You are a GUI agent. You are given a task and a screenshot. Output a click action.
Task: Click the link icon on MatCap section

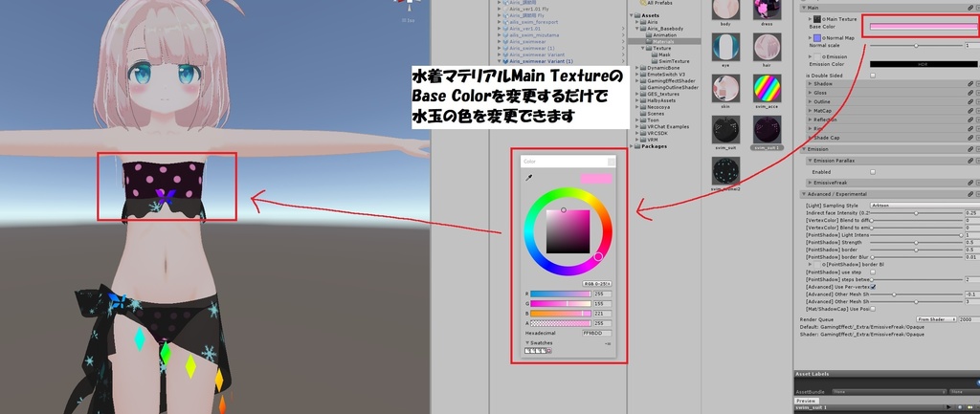pos(970,111)
